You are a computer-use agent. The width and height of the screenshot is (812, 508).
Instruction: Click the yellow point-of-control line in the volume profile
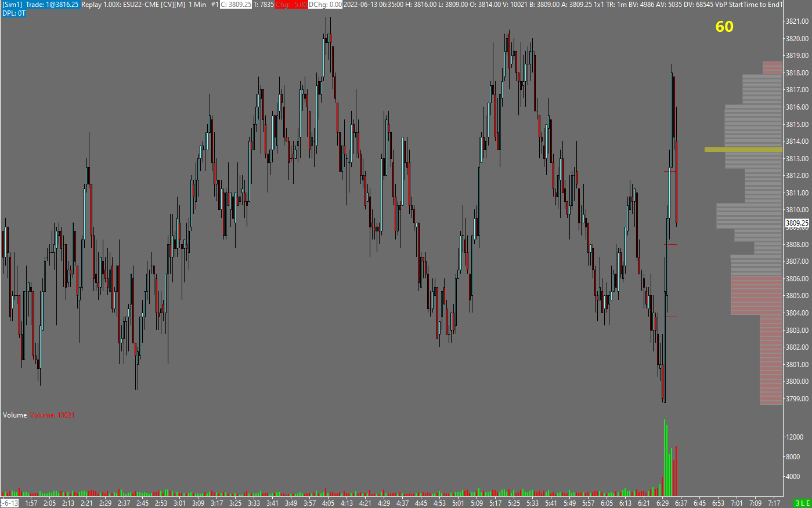point(744,150)
